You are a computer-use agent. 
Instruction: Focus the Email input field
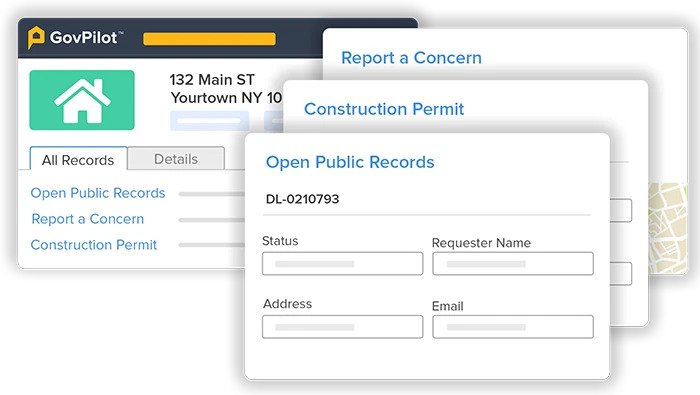coord(512,327)
